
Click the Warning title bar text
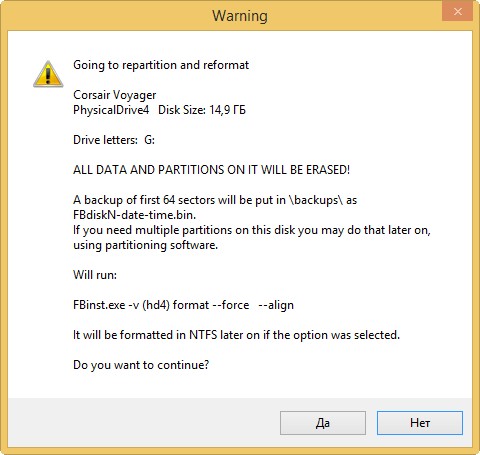(240, 16)
